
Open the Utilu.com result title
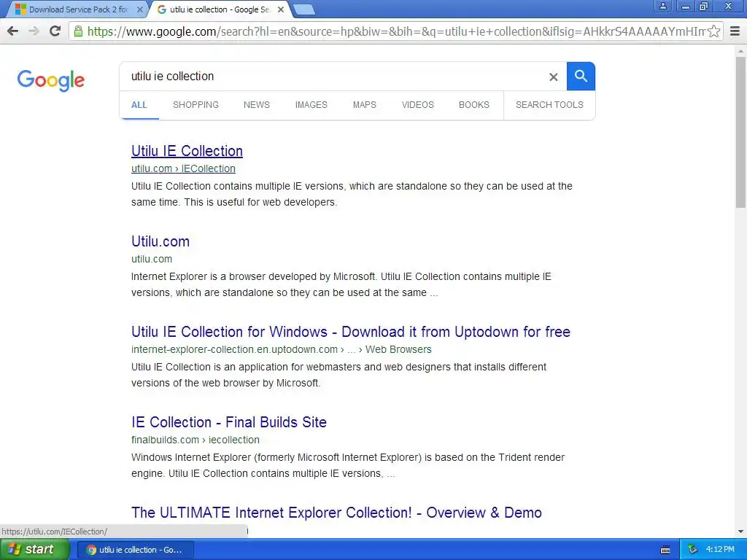click(160, 241)
